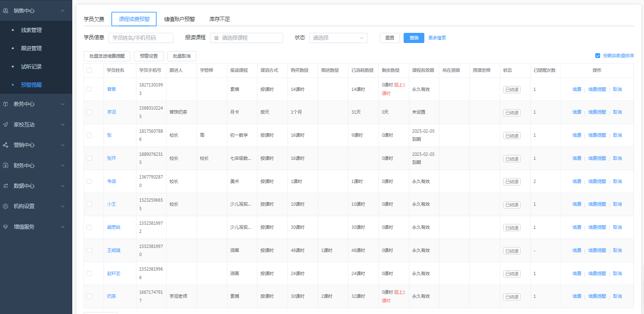Click 续费 for student 王明琪
The height and width of the screenshot is (314, 644).
point(577,250)
